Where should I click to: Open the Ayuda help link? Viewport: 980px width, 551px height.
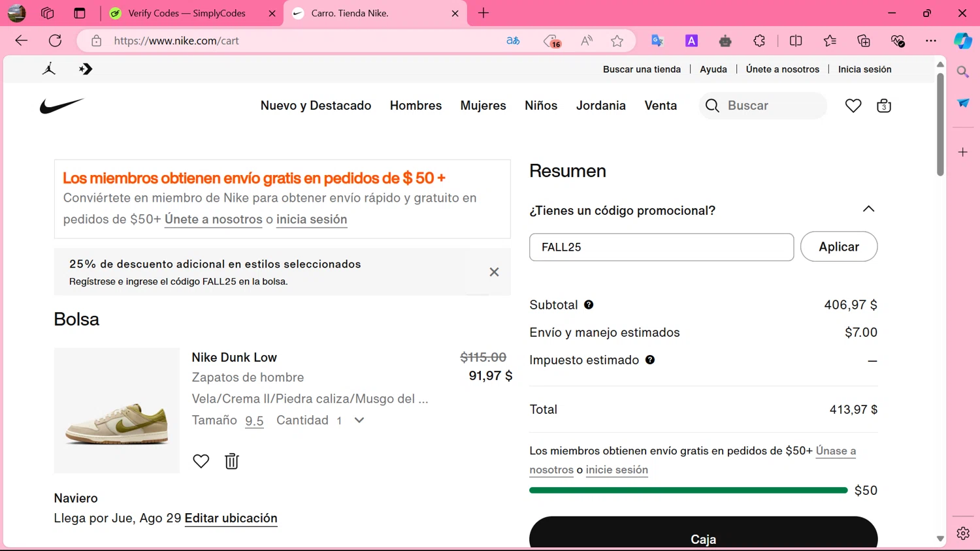pyautogui.click(x=713, y=69)
